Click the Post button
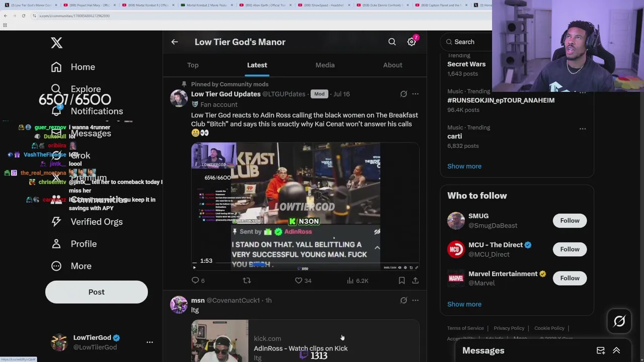Viewport: 644px width, 362px height. click(x=97, y=292)
